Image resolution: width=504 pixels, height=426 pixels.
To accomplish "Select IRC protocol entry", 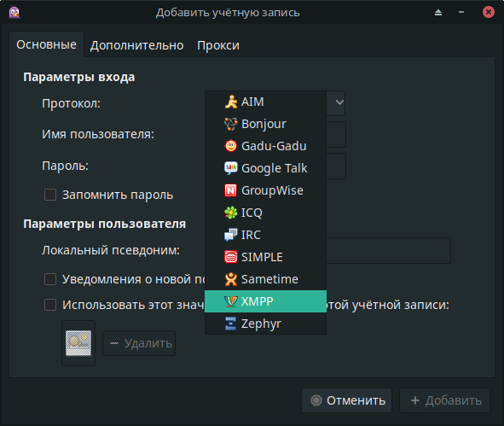I will pos(265,235).
